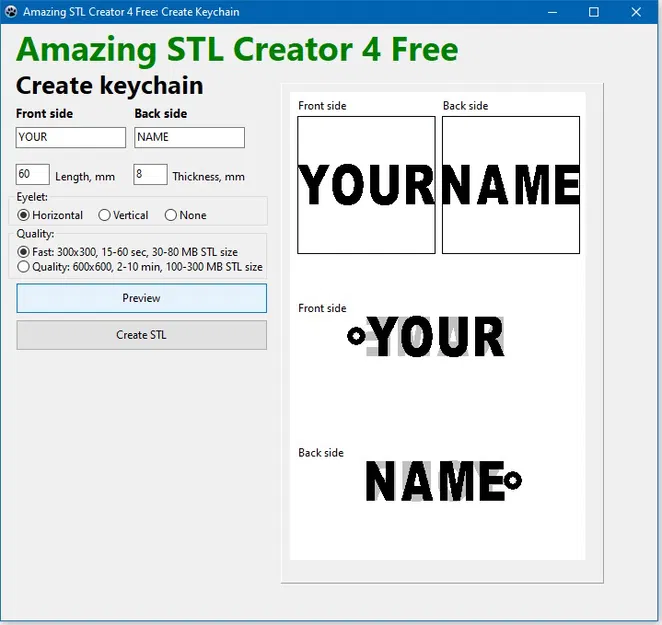Click the app icon in the title bar

(x=11, y=11)
